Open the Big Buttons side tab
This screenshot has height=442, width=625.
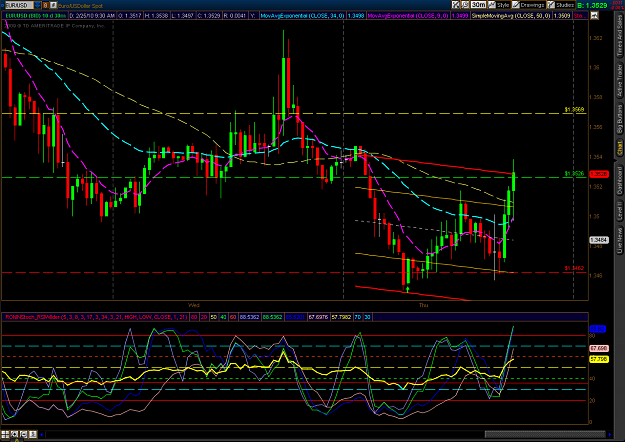(620, 119)
